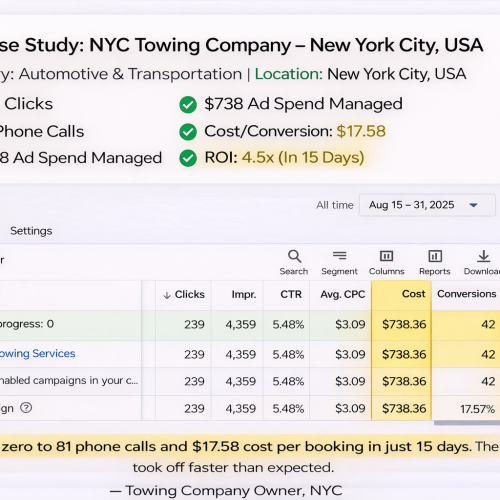Open the Reports icon

(x=435, y=263)
